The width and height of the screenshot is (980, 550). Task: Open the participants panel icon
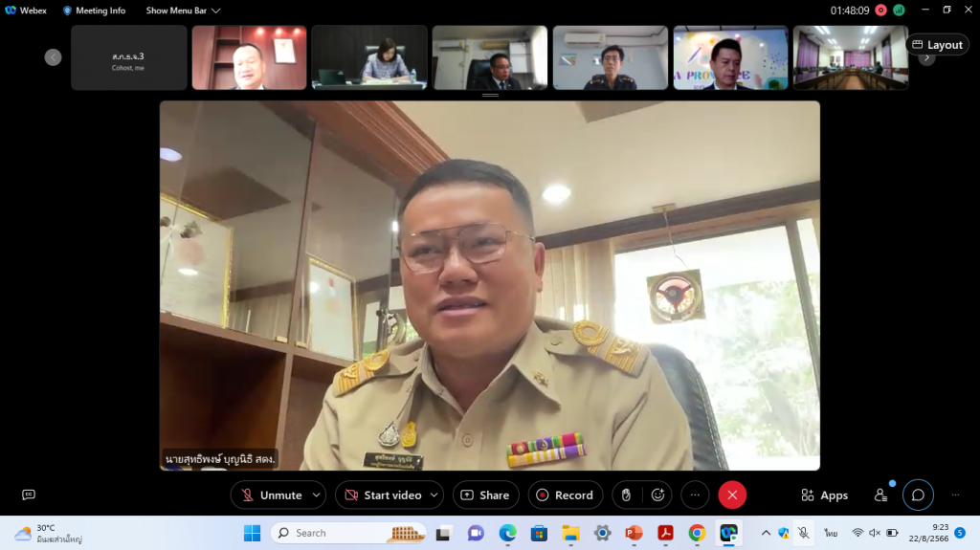pos(880,495)
